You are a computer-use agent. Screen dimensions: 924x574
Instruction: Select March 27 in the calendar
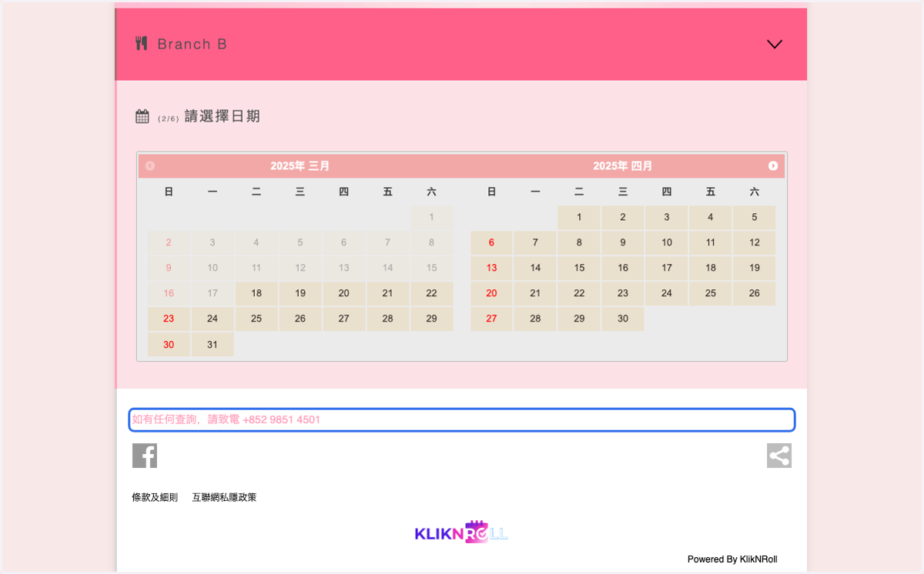pos(343,319)
